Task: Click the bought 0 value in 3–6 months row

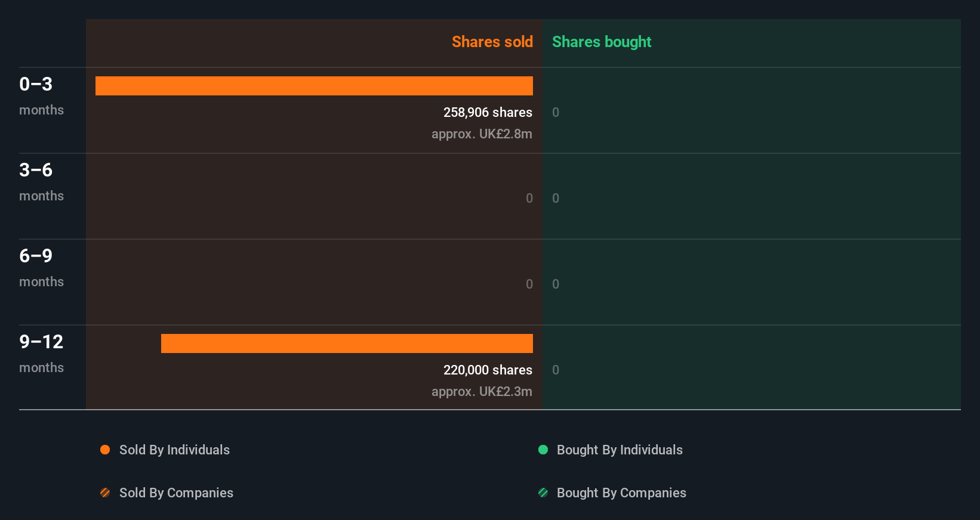Action: [556, 198]
